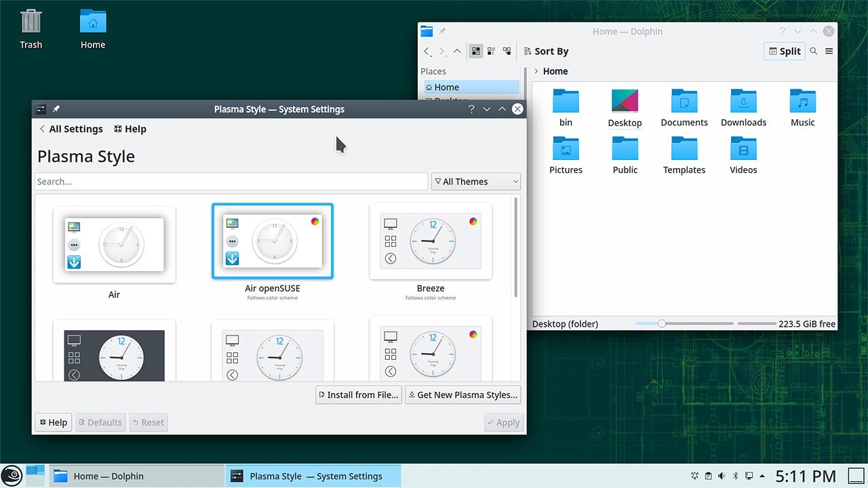The image size is (868, 488).
Task: Click the Plasma Style list scrollbar
Action: 517,247
